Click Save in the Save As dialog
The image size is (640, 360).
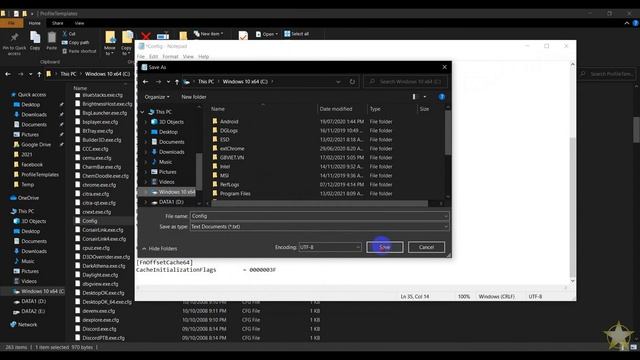click(x=384, y=247)
